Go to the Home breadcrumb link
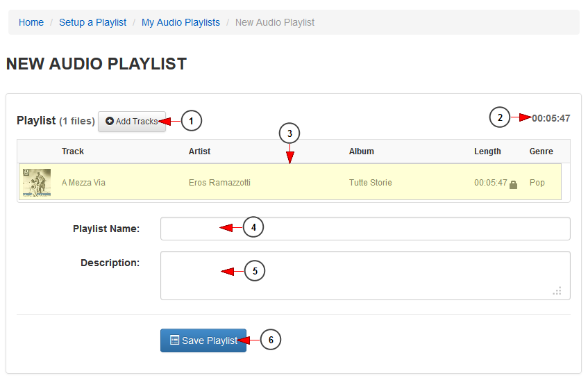The image size is (588, 378). (31, 22)
